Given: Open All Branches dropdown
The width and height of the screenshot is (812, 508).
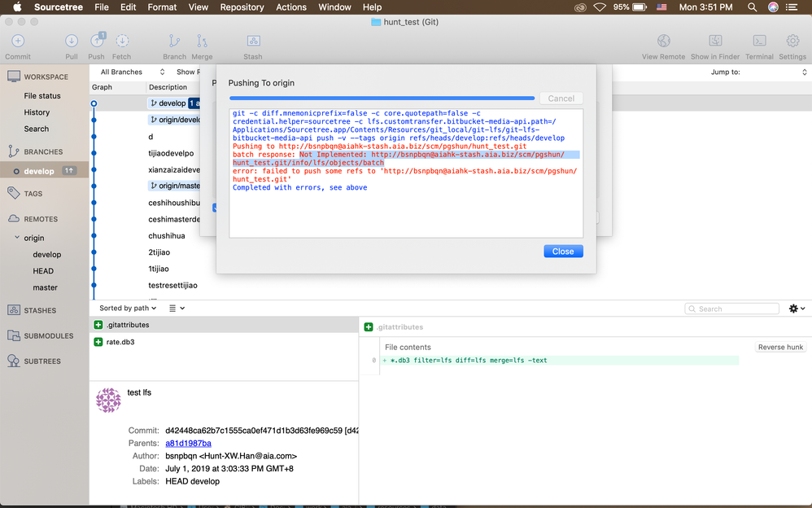Looking at the screenshot, I should click(x=132, y=72).
